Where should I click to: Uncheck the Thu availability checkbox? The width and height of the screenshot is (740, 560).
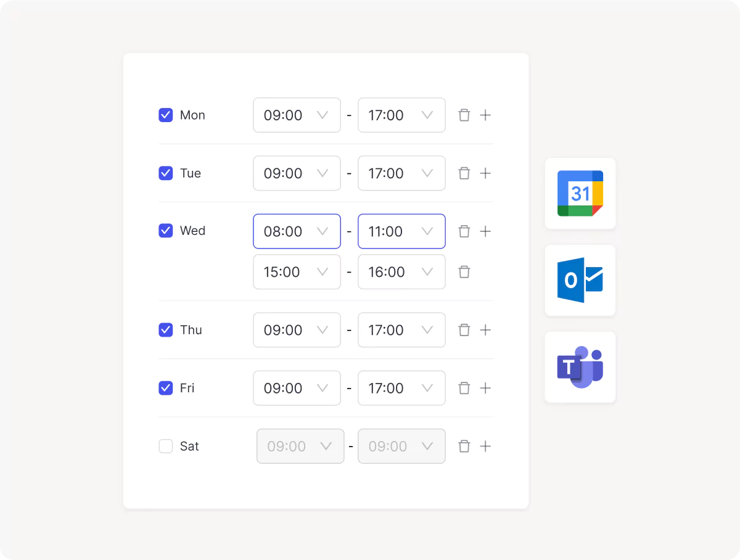point(166,329)
